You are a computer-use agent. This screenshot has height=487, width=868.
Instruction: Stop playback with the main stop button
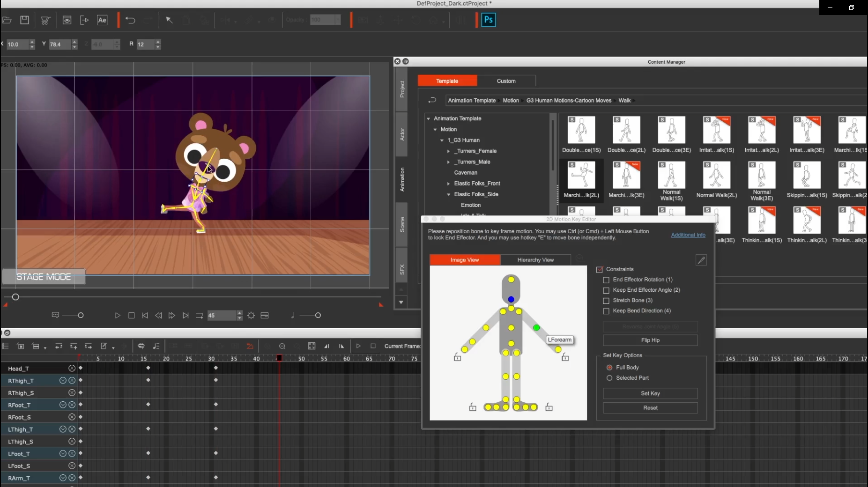tap(131, 316)
